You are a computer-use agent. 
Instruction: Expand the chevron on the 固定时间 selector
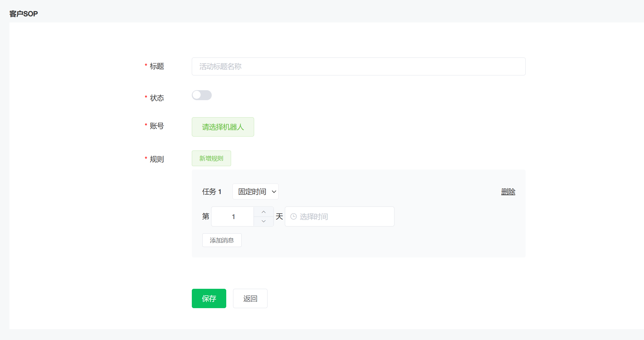[x=273, y=191]
